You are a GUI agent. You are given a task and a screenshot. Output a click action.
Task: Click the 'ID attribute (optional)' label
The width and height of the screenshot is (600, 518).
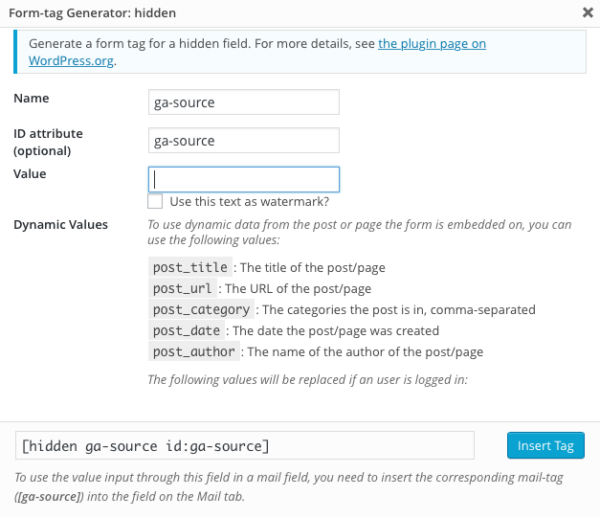[x=48, y=142]
